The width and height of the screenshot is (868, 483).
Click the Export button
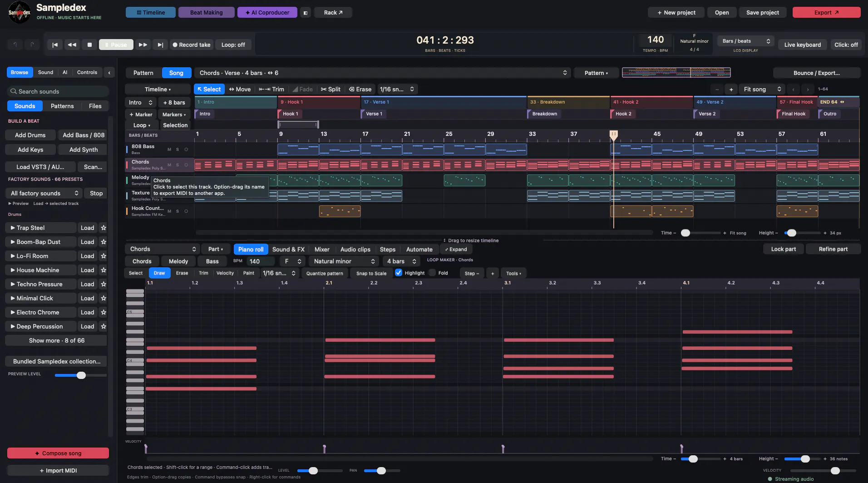[x=826, y=13]
